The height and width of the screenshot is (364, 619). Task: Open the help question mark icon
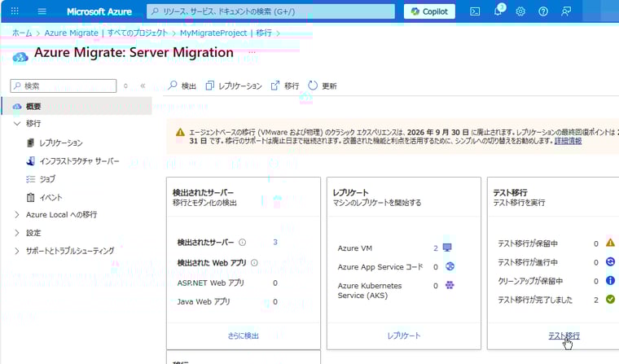click(x=543, y=11)
